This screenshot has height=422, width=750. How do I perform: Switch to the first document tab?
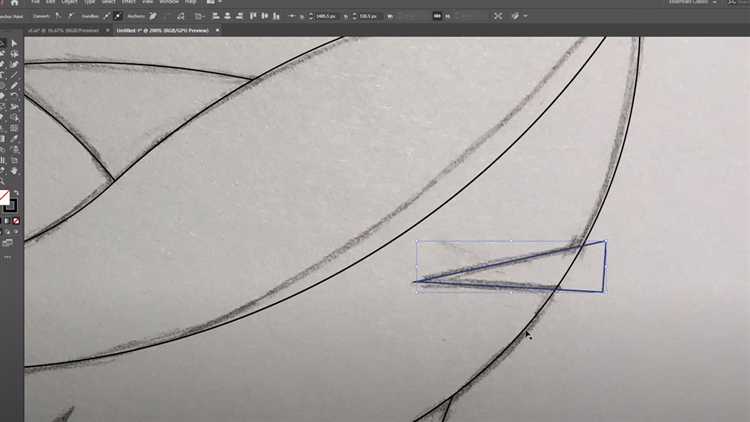click(63, 30)
